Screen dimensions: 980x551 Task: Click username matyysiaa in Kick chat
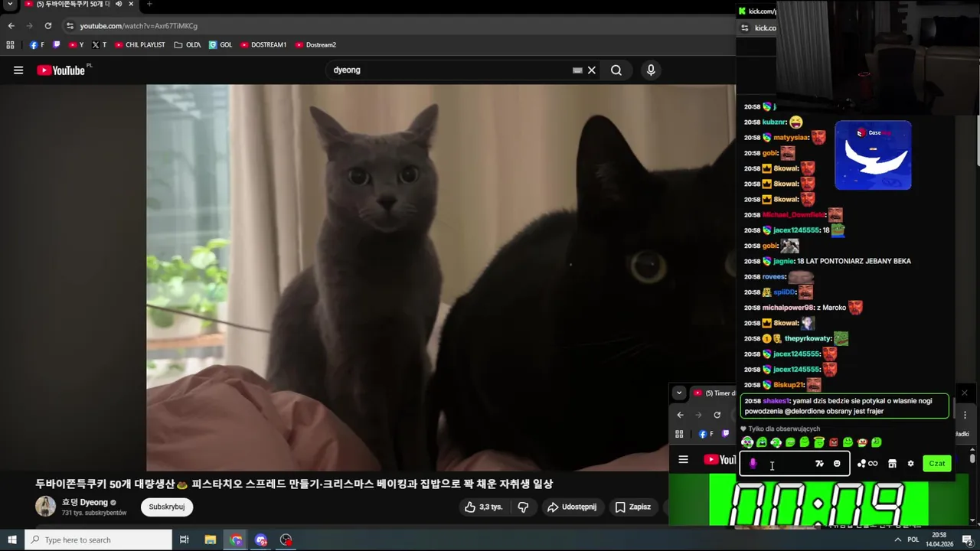click(x=791, y=138)
